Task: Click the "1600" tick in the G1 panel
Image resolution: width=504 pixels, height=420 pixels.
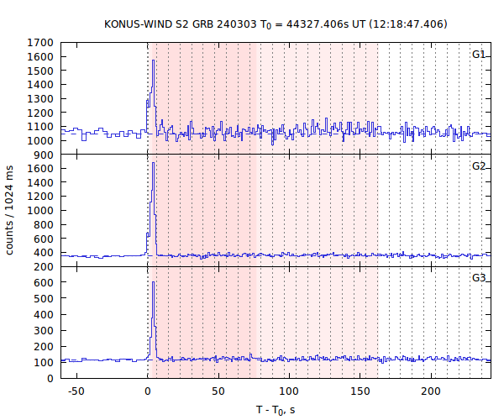Action: 40,56
